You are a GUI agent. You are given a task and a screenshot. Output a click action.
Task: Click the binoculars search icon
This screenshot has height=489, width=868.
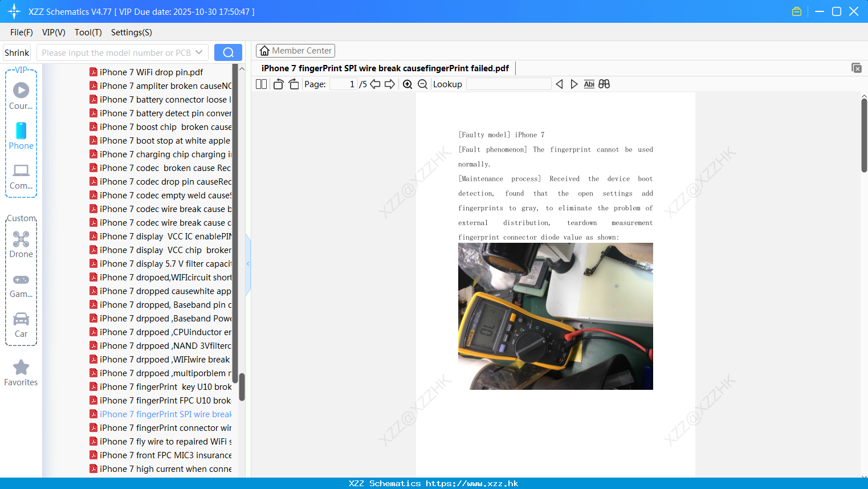point(604,84)
